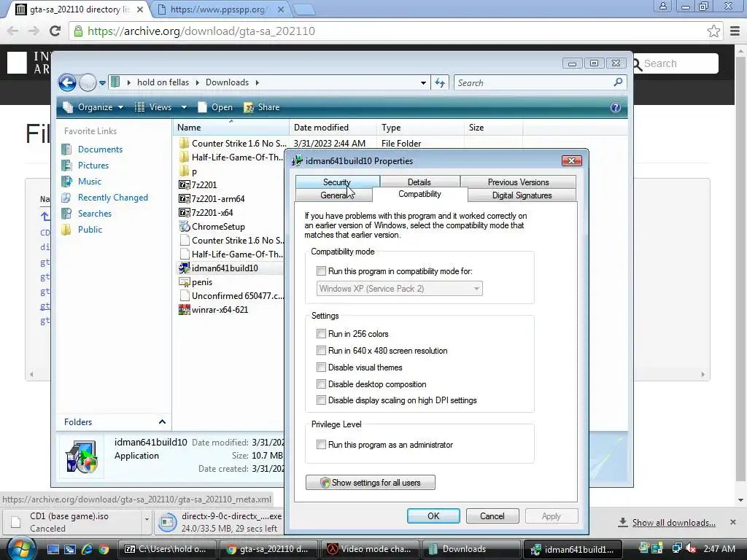Open the Explorer help question mark icon

point(616,107)
